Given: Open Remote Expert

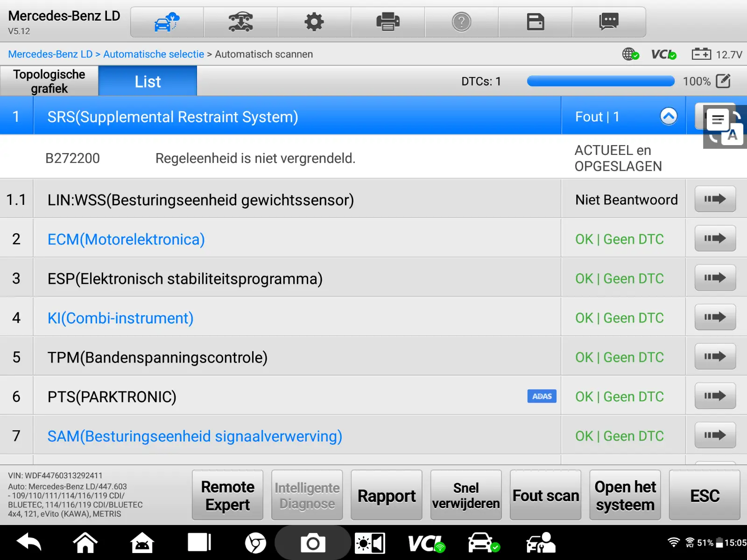Looking at the screenshot, I should (228, 495).
